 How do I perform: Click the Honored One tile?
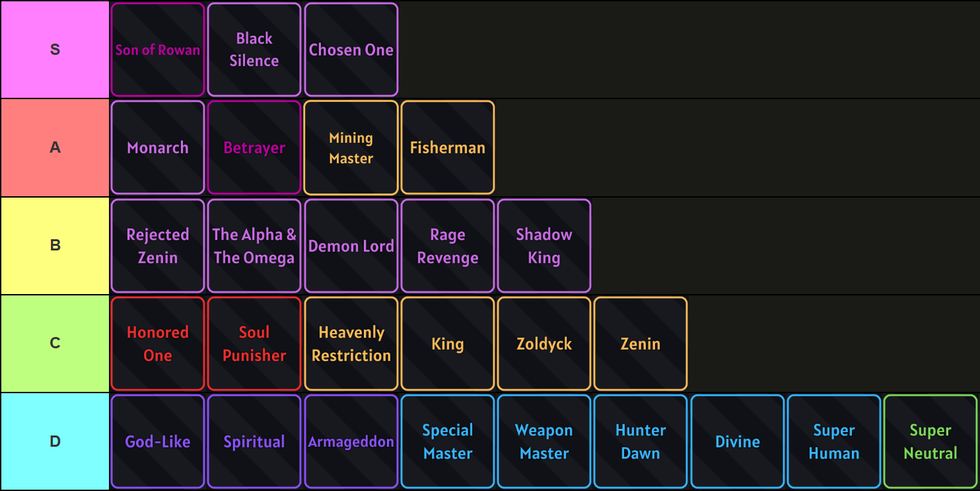(158, 344)
